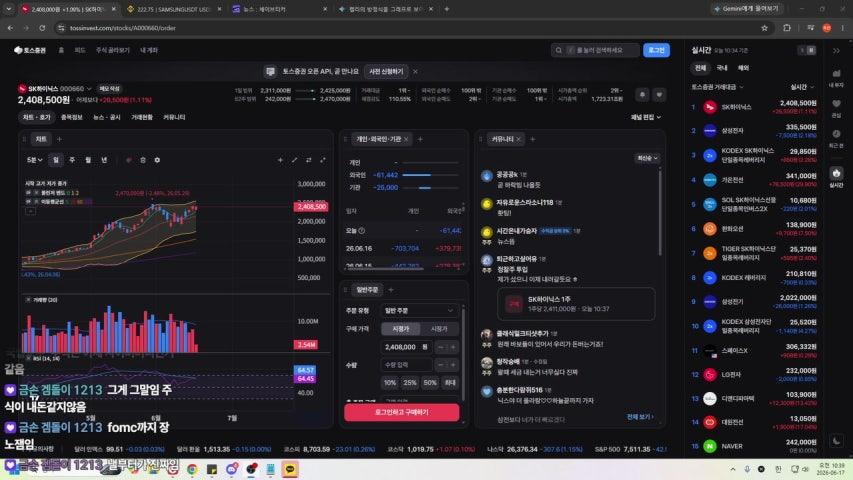Click 사전 신청하기 button

point(386,71)
